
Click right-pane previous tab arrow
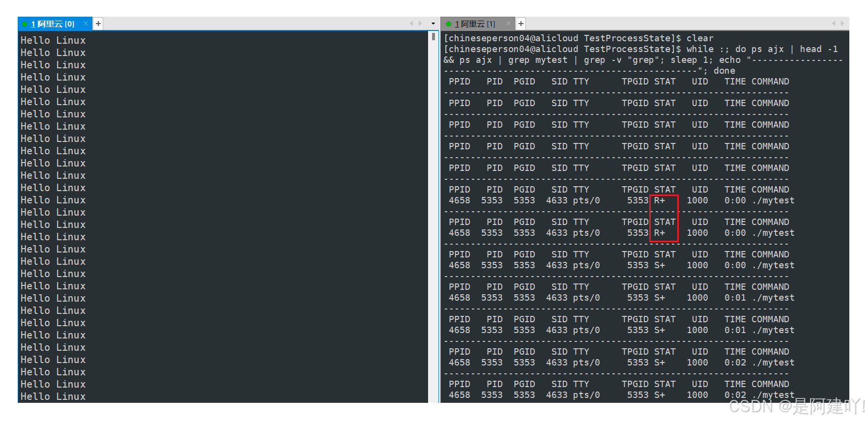[x=834, y=23]
